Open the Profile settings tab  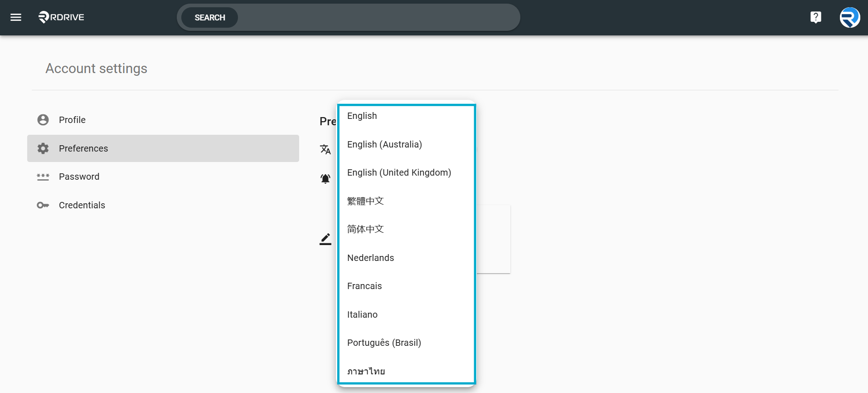163,120
